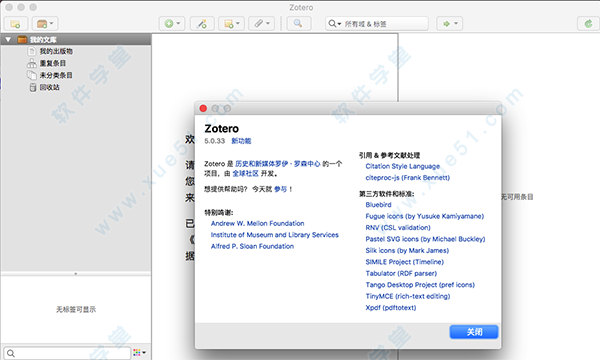The width and height of the screenshot is (600, 360).
Task: Click the New Collection toolbar icon
Action: click(x=16, y=24)
